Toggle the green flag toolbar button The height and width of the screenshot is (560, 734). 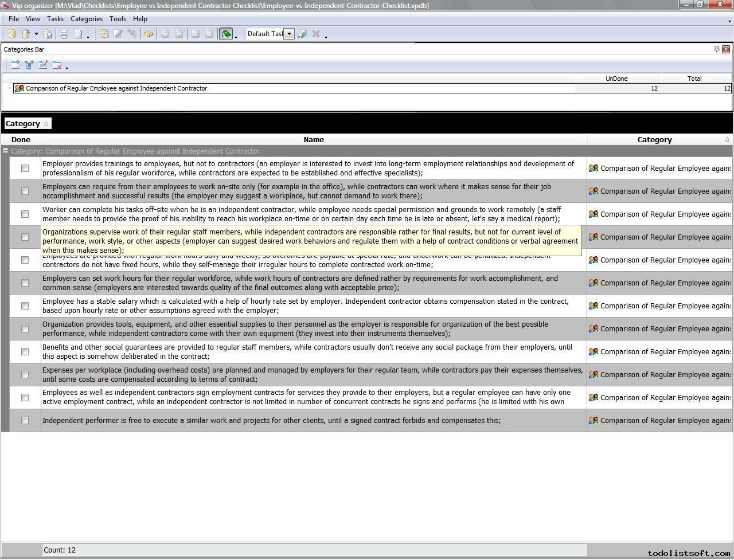(226, 34)
